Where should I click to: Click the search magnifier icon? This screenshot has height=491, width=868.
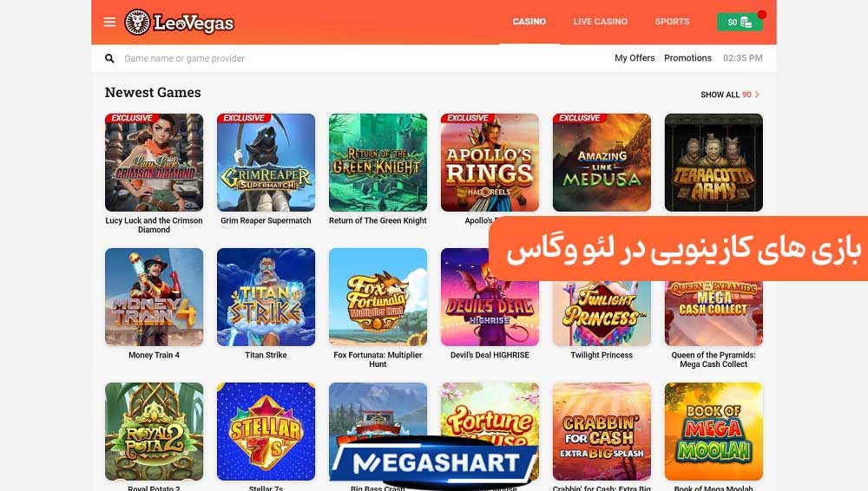point(109,58)
